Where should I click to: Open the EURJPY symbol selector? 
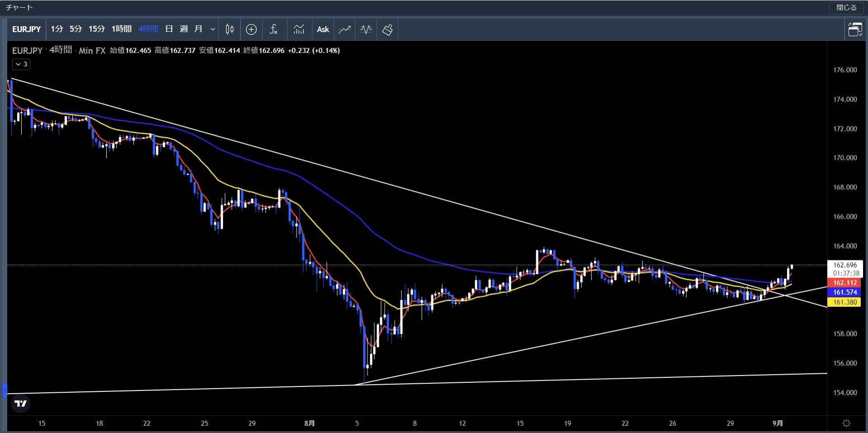click(26, 29)
